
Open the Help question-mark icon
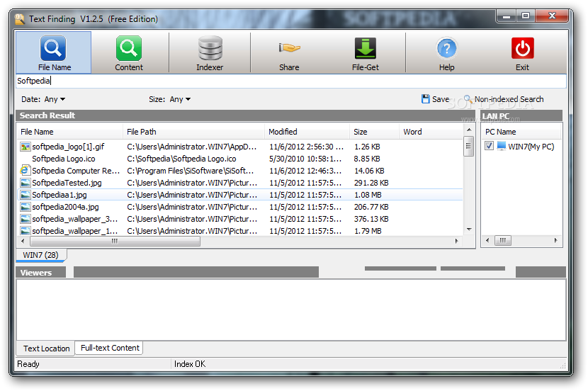(446, 48)
